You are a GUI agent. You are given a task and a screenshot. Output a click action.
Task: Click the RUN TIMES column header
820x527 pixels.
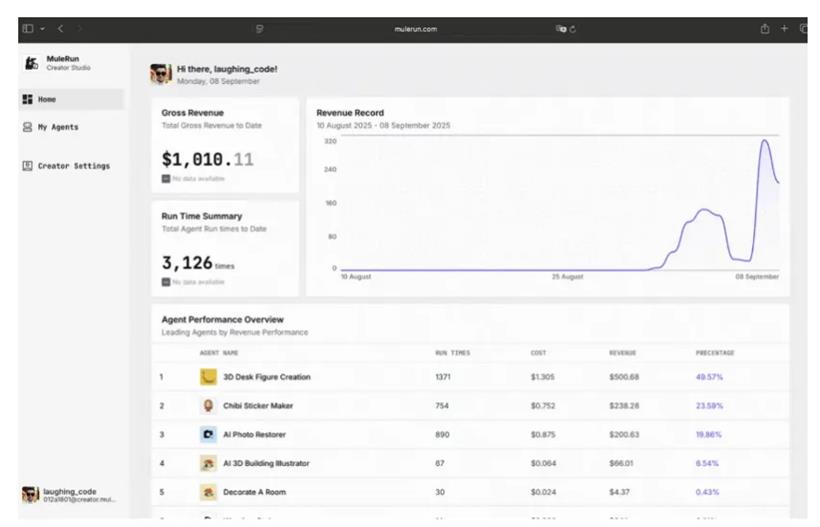pyautogui.click(x=453, y=353)
